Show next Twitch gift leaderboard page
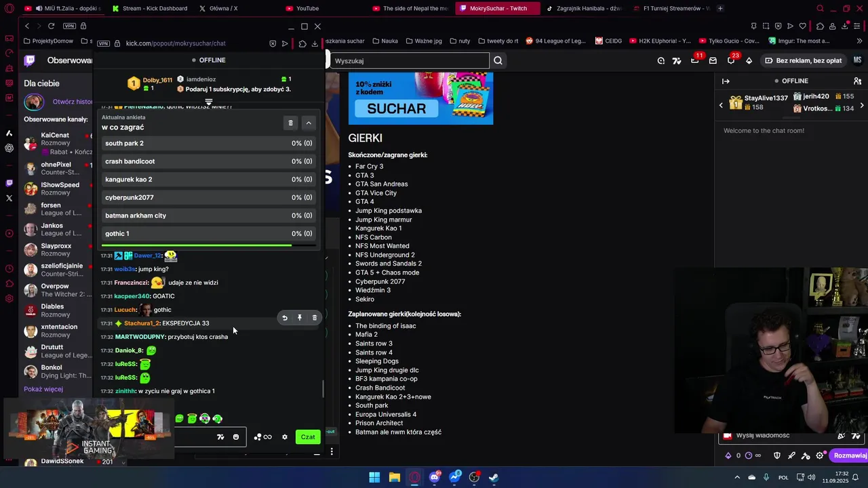The width and height of the screenshot is (868, 488). click(862, 105)
